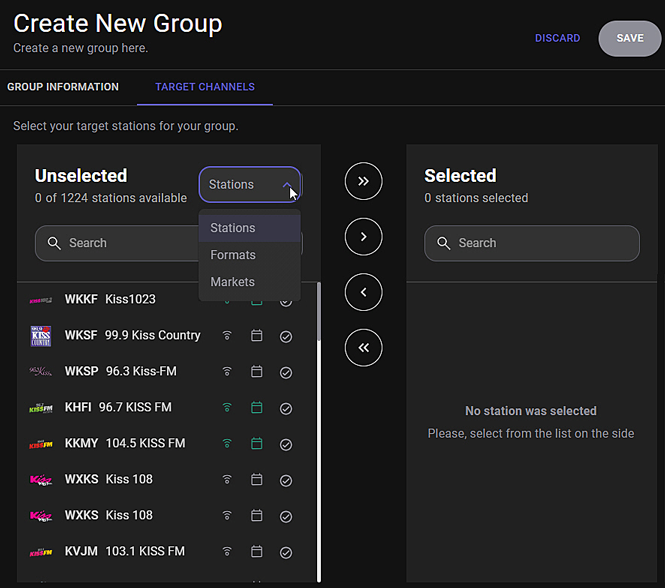Choose Markets in the open dropdown list
This screenshot has height=588, width=665.
[x=250, y=282]
